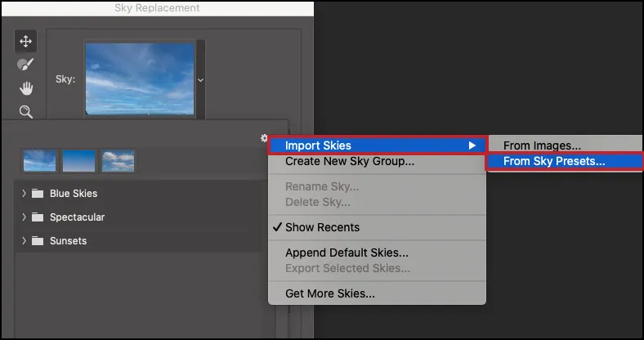Click the Blue Skies folder icon

coord(37,194)
